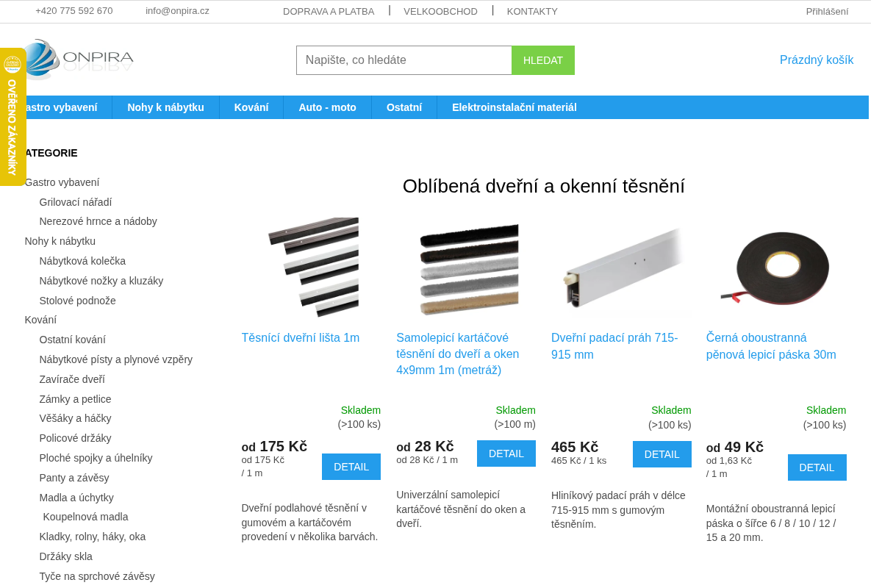Select Zavírače dveří category
The width and height of the screenshot is (882, 588).
click(x=72, y=379)
